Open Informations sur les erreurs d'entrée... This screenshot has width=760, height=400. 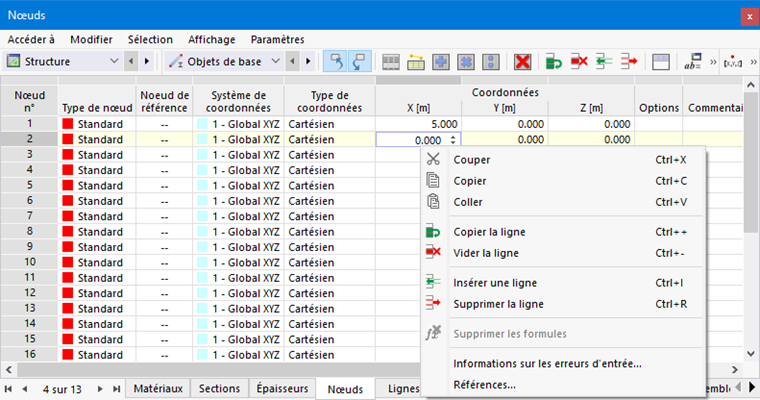[x=563, y=364]
